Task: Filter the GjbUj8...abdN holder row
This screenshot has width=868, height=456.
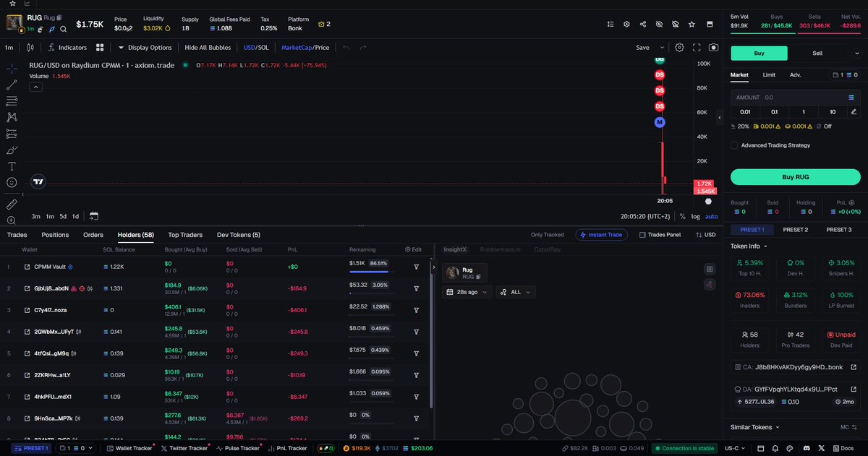Action: [x=417, y=288]
